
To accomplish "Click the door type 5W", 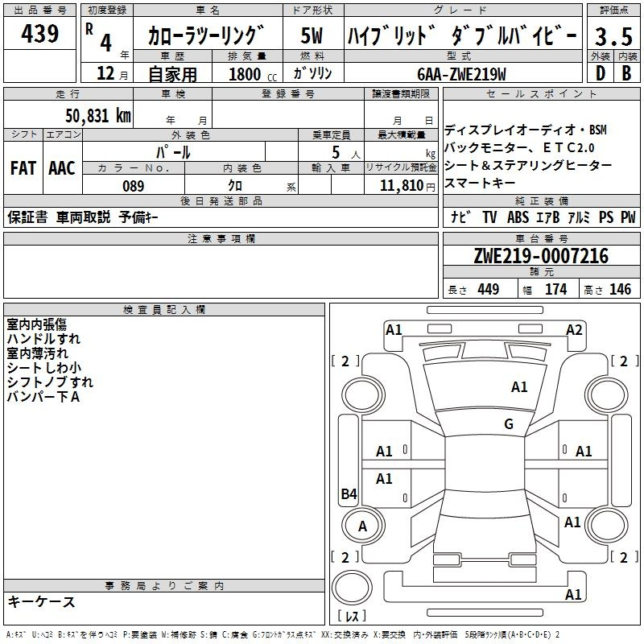I will (x=312, y=35).
